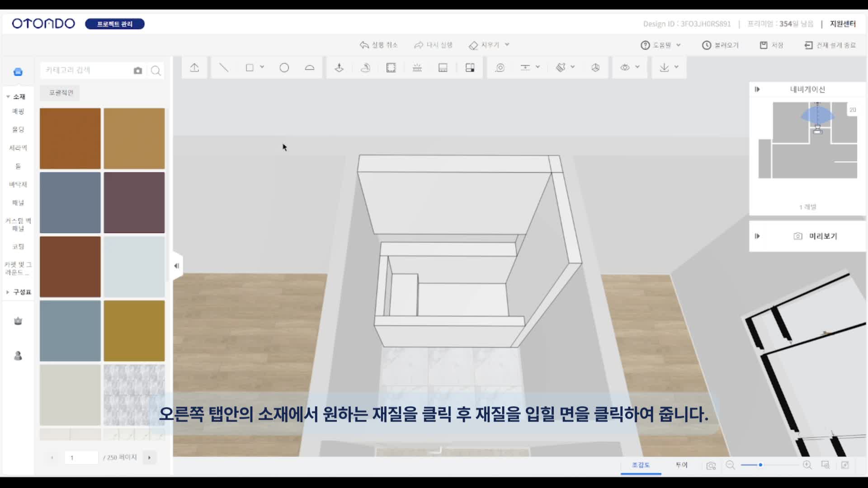Click the upload icon in toolbar
The image size is (868, 488).
[x=194, y=68]
